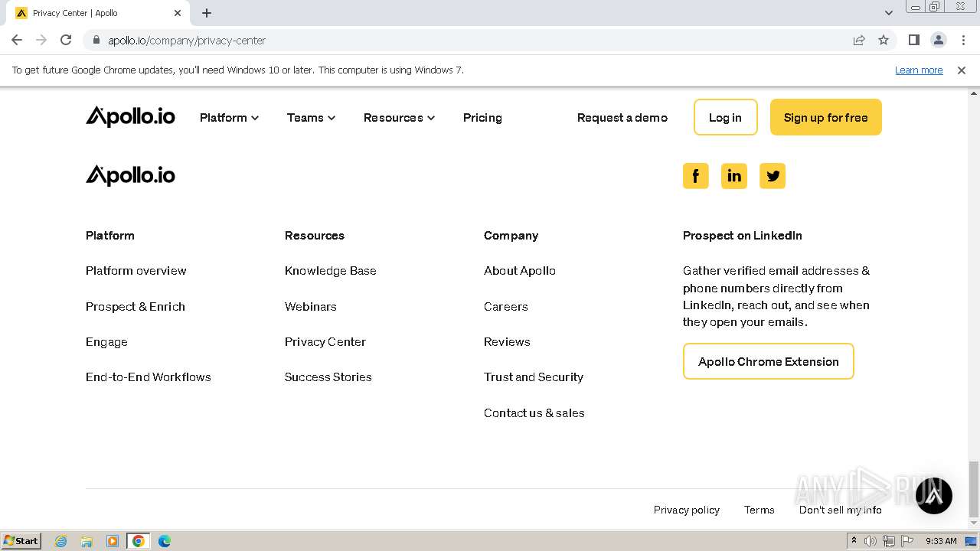Open the Knowledge Base link
This screenshot has width=980, height=551.
[x=330, y=270]
